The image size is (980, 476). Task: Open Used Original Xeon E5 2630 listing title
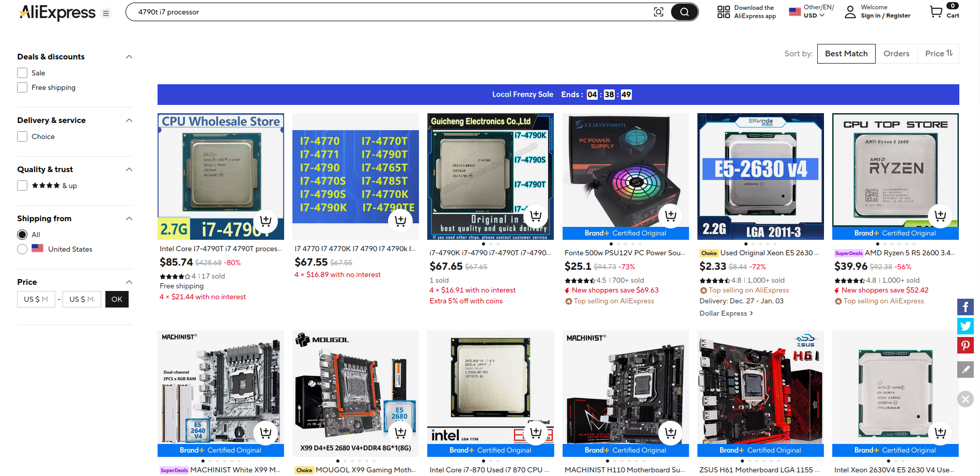coord(770,253)
